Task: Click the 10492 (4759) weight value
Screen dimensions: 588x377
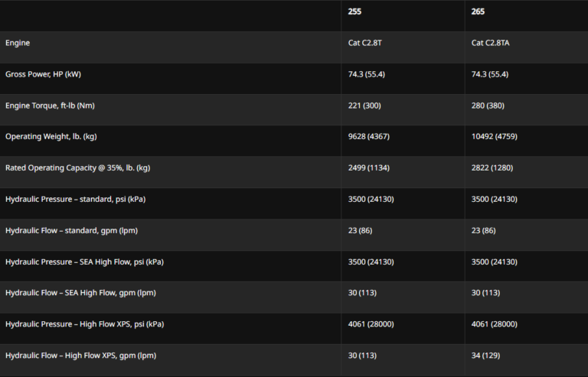Action: pyautogui.click(x=497, y=137)
